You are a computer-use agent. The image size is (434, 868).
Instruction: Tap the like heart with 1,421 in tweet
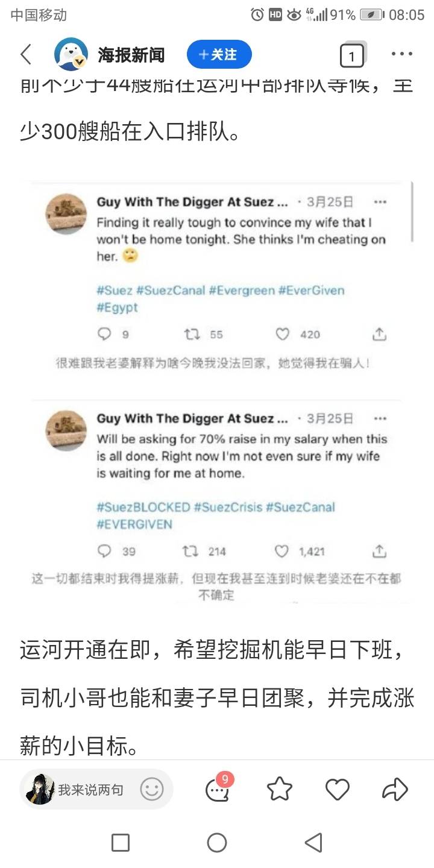[282, 551]
